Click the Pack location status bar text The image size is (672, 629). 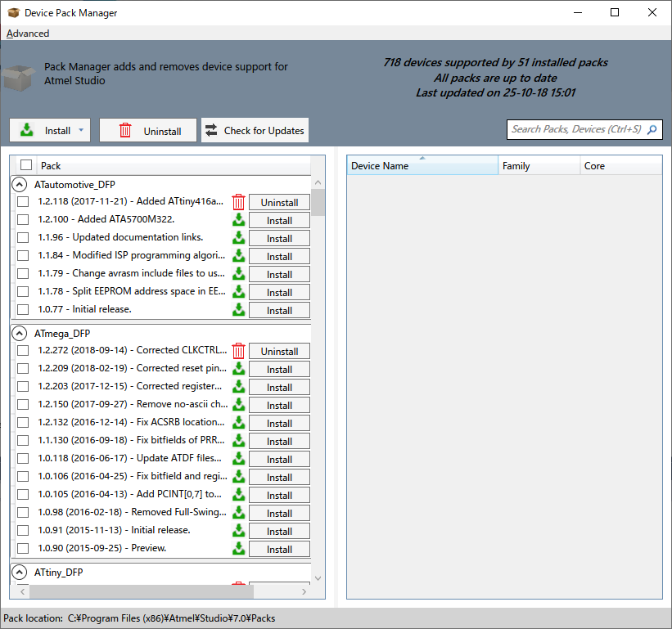139,618
